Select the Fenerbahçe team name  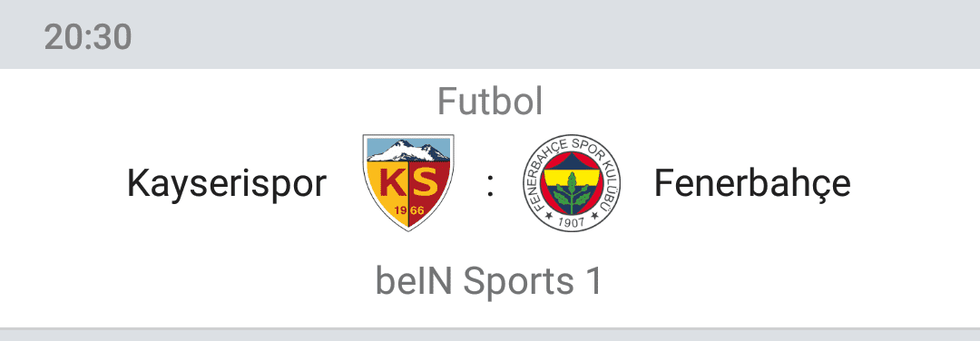[x=752, y=184]
